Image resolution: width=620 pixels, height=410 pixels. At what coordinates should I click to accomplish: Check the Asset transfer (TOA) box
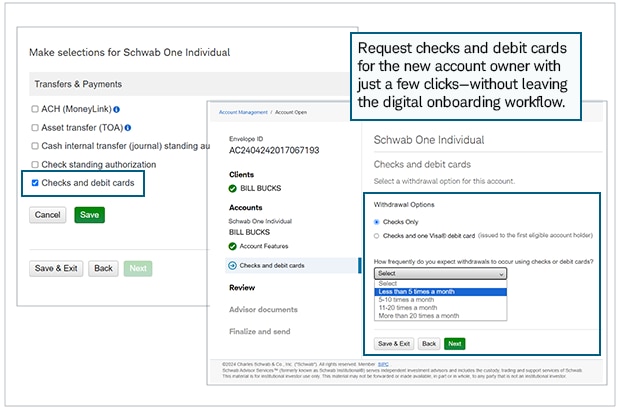coord(35,128)
